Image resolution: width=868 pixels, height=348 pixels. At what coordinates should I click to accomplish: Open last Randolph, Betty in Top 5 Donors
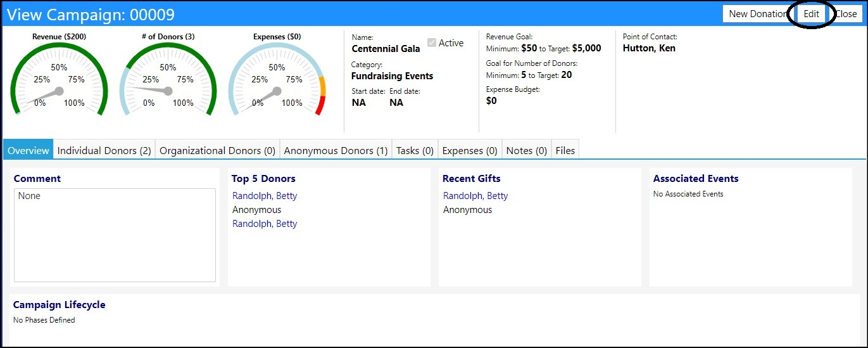click(x=265, y=224)
